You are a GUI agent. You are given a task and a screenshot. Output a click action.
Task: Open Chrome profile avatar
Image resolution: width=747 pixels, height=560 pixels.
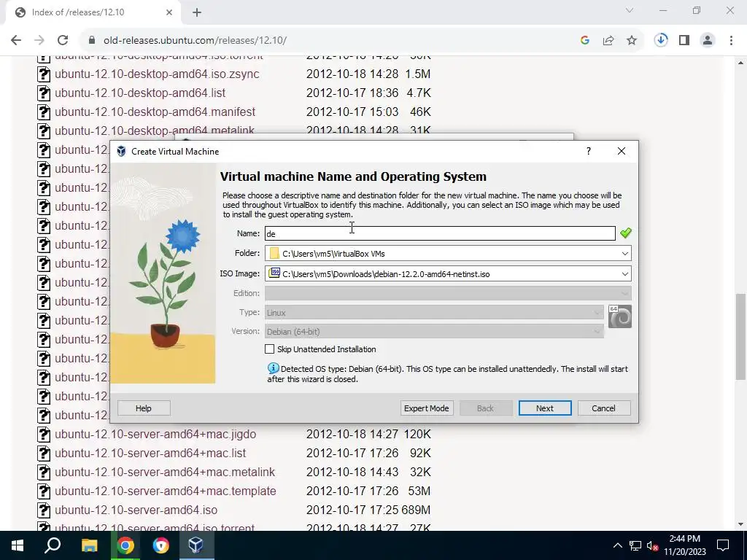[708, 41]
